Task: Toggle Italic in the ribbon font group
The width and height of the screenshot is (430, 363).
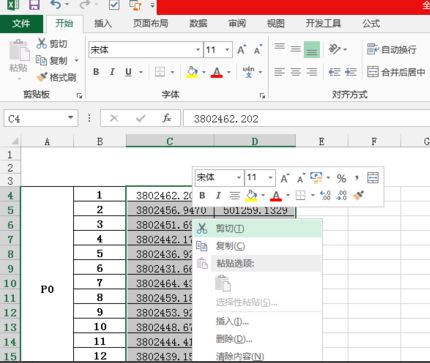Action: tap(112, 72)
